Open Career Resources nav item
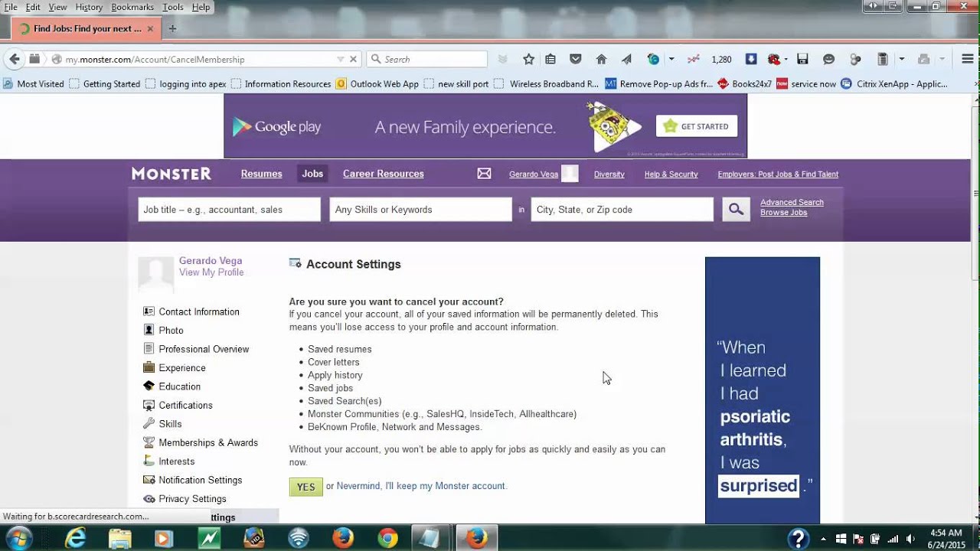 [x=384, y=174]
